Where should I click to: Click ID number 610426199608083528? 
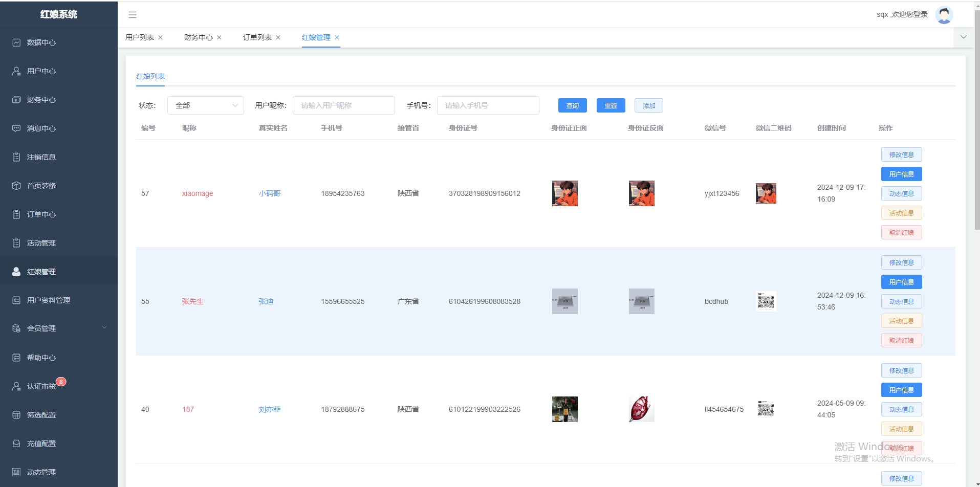(x=485, y=301)
